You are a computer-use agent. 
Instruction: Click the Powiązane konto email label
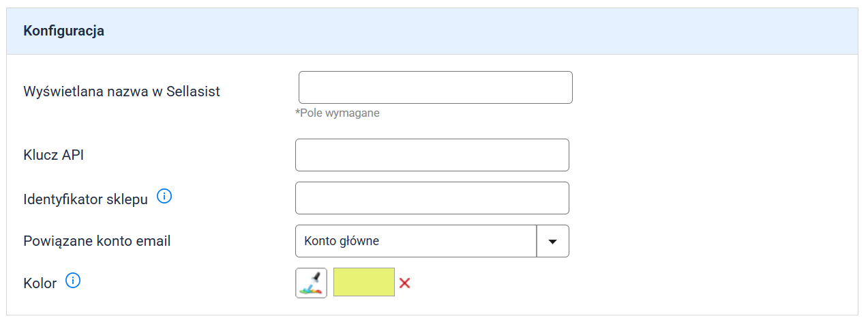point(97,241)
